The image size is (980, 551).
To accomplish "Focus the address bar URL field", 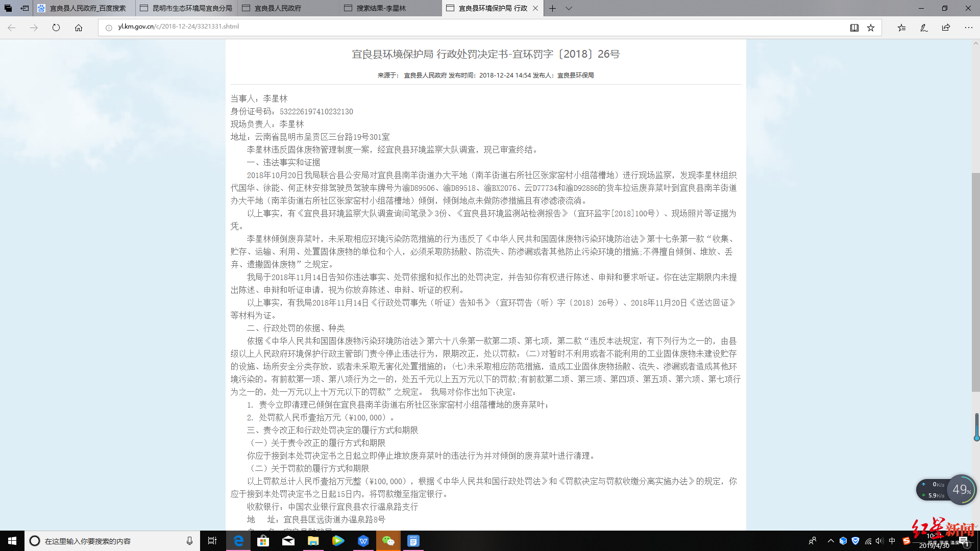I will (475, 27).
